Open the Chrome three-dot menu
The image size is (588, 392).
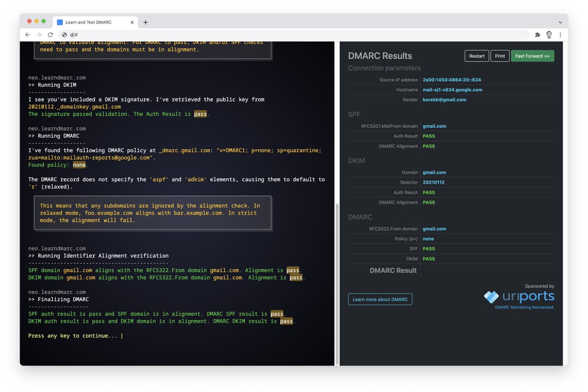[x=560, y=35]
